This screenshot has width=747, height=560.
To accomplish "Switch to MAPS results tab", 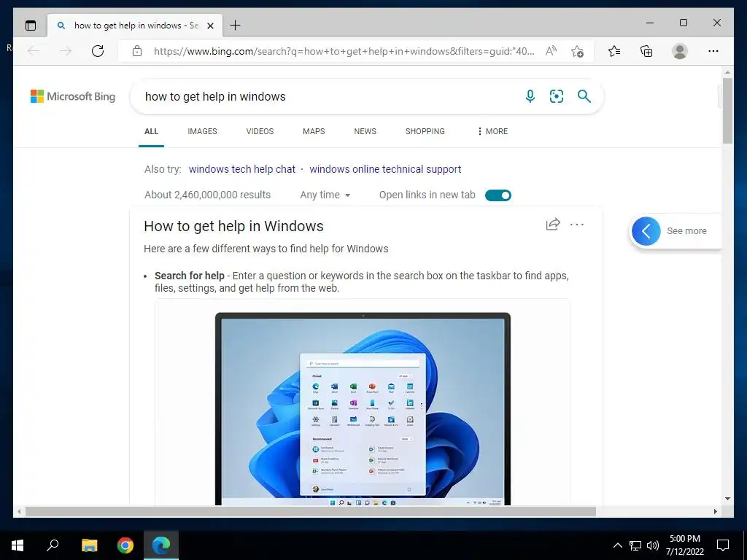I will click(314, 131).
